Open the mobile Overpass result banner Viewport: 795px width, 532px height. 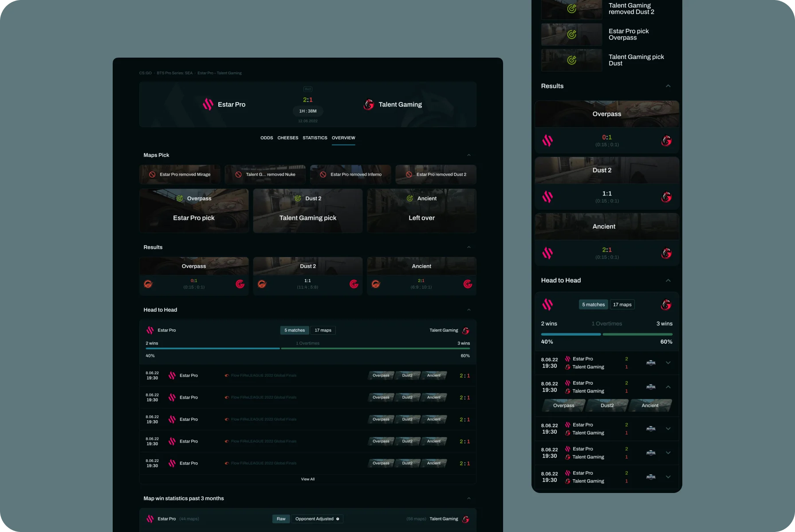[x=607, y=114]
